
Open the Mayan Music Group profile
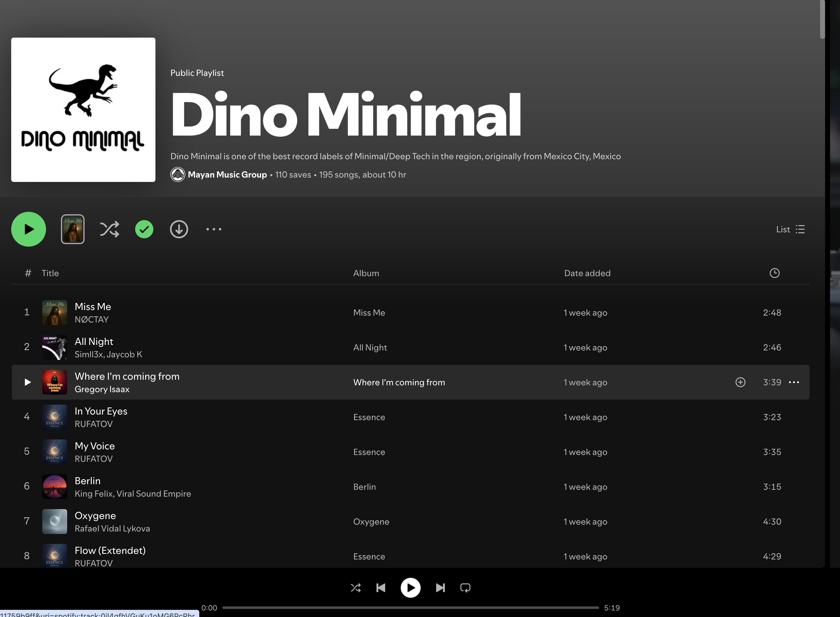pyautogui.click(x=227, y=174)
